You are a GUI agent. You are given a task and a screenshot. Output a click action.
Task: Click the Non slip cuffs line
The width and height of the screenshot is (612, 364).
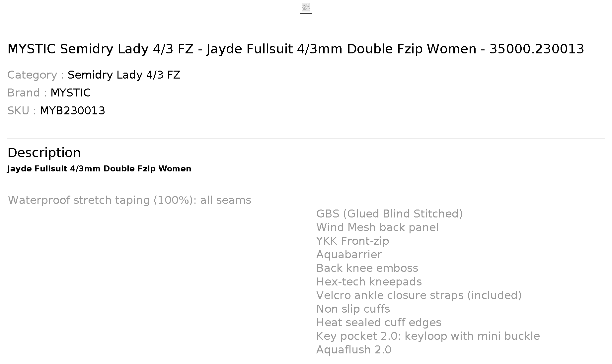click(353, 309)
